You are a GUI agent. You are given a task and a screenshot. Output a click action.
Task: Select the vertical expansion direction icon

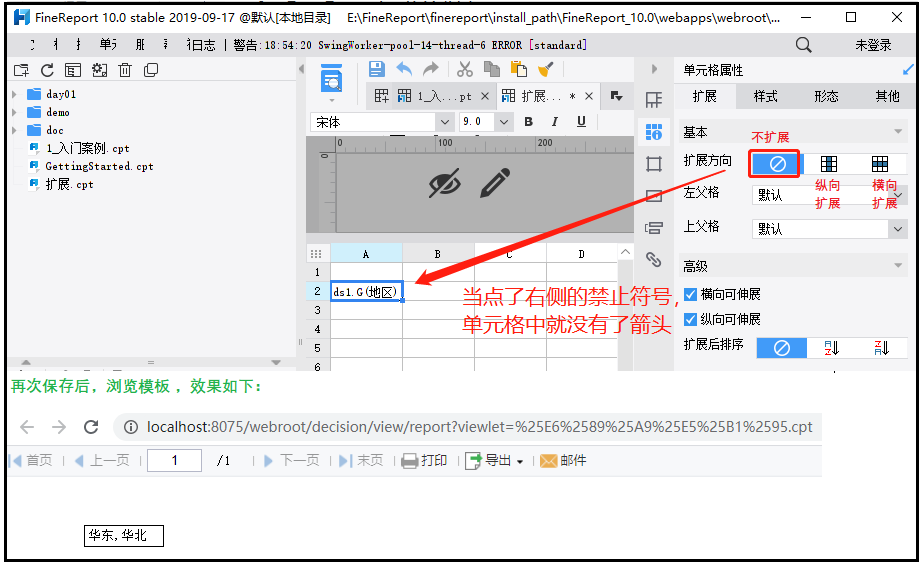(829, 164)
